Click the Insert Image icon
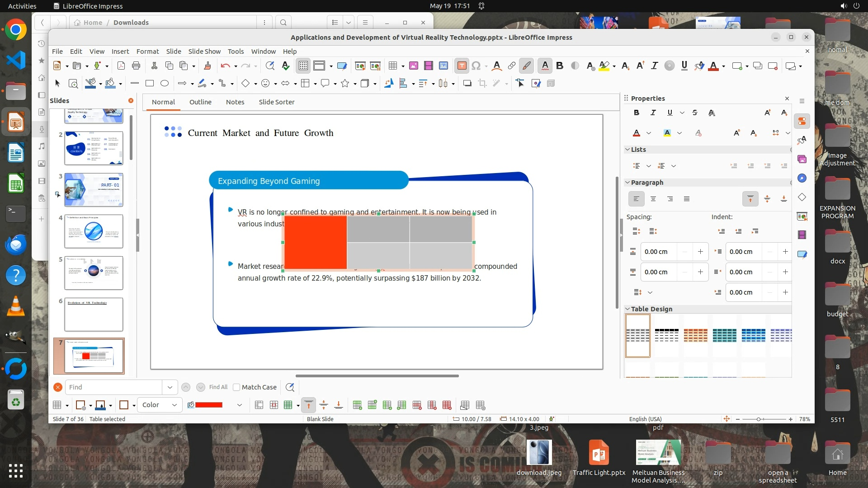This screenshot has height=488, width=868. 413,66
